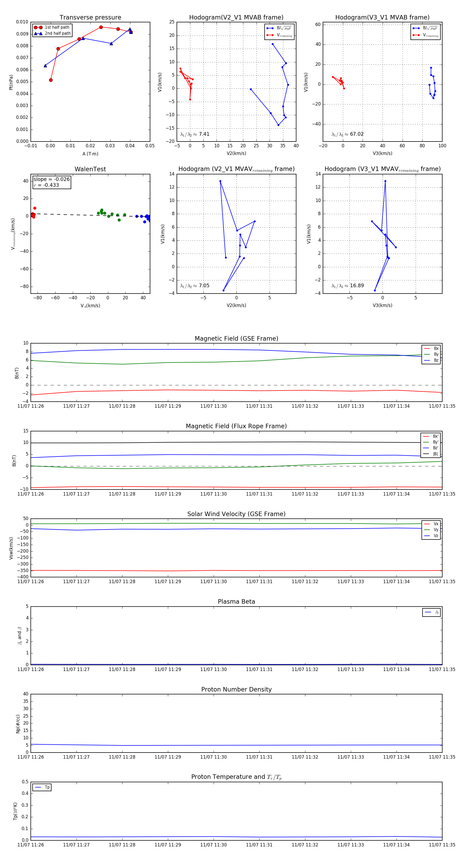Viewport: 473px width, 868px height.
Task: Click '11/07 11:26' tick under Magnetic Field GSE plot
Action: coord(31,406)
